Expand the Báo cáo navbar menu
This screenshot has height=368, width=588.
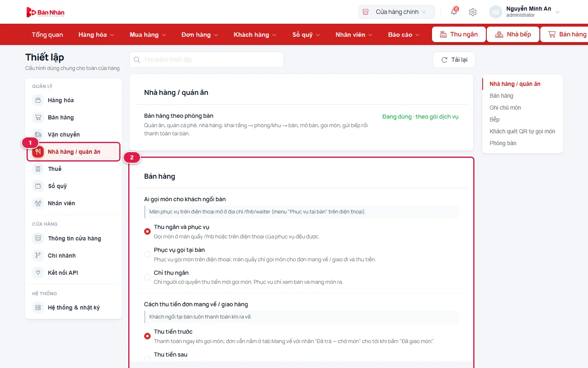pos(404,35)
